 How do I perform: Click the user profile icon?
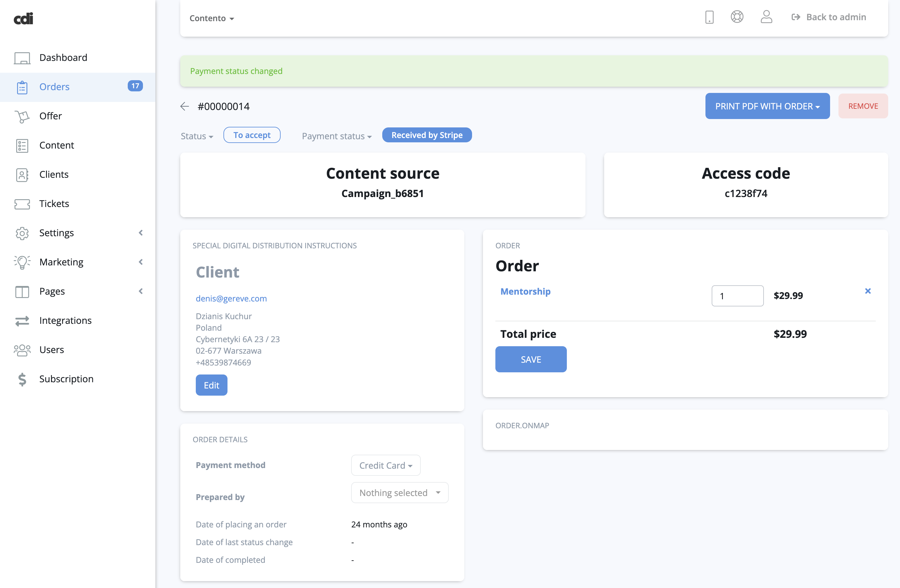(x=766, y=17)
